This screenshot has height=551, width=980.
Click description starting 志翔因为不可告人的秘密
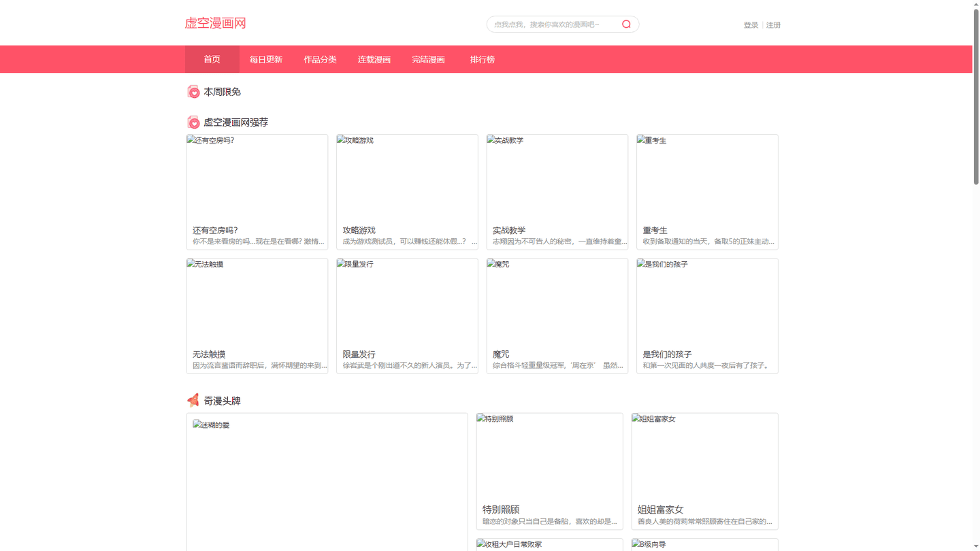click(x=559, y=241)
